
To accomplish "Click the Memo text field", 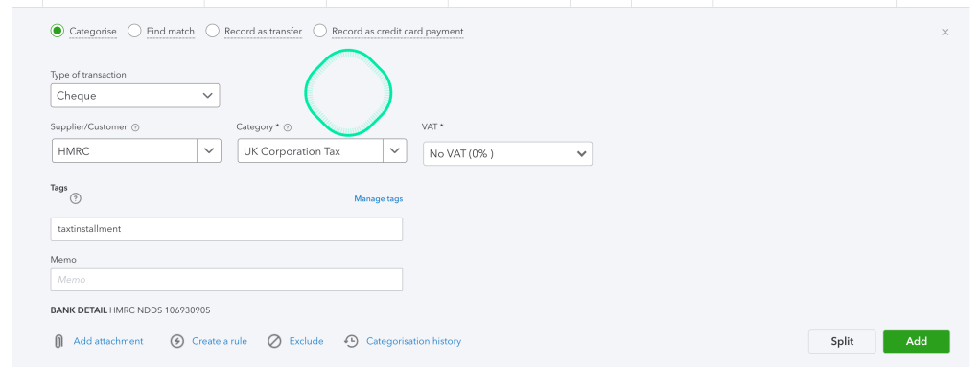I will pyautogui.click(x=226, y=280).
